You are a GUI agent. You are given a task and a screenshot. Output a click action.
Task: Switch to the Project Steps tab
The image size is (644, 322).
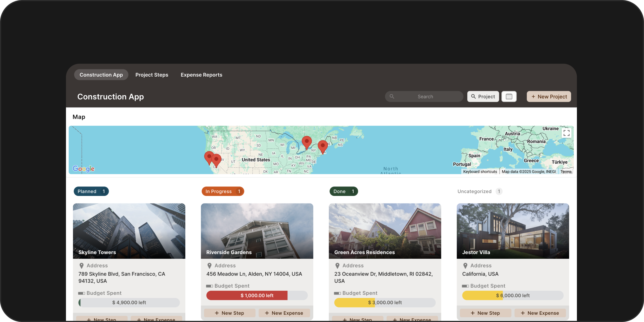coord(152,75)
